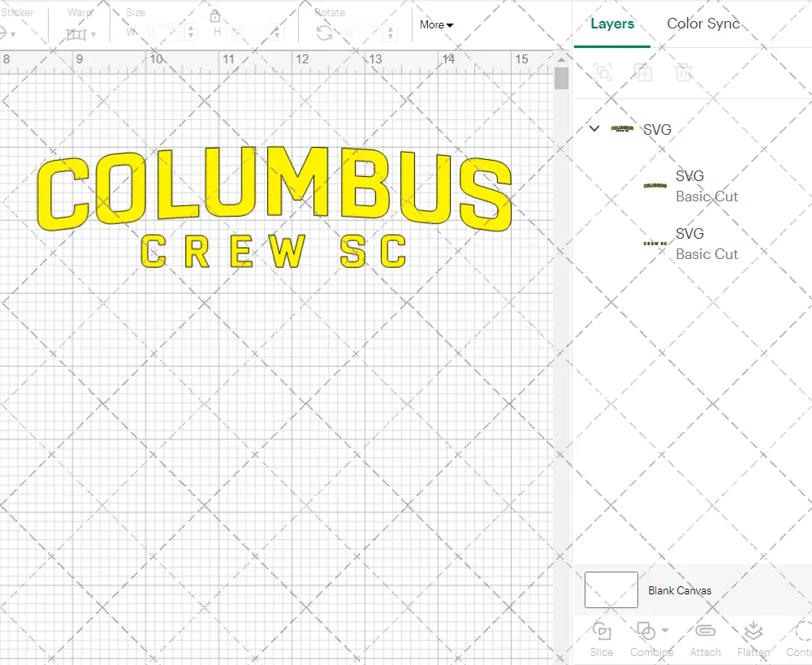Click the SVG group layer thumbnail
The image size is (812, 665).
(623, 128)
